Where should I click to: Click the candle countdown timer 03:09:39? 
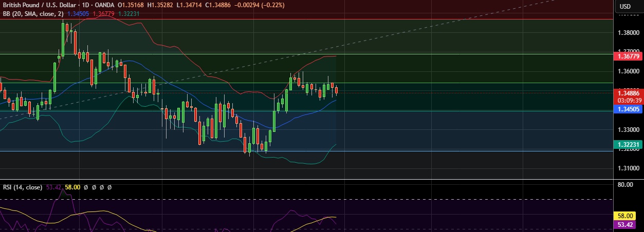pos(629,101)
